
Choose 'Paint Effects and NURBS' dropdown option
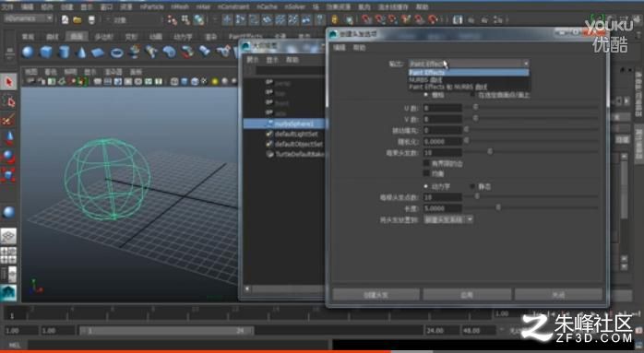(x=448, y=87)
